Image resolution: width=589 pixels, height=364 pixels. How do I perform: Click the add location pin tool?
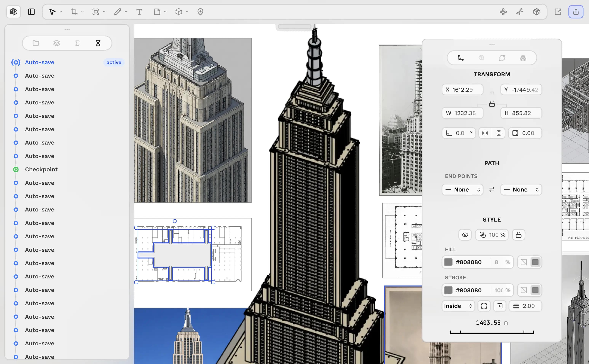tap(200, 12)
